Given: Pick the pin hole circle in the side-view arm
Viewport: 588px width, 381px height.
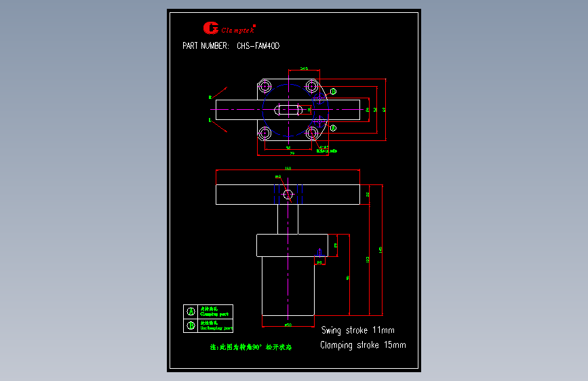Looking at the screenshot, I should [x=288, y=195].
